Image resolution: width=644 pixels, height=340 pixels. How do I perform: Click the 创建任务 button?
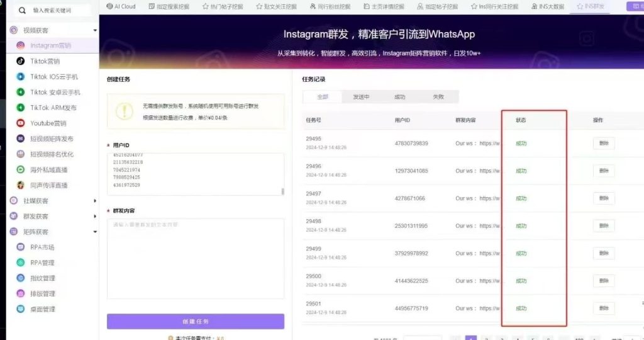click(196, 322)
